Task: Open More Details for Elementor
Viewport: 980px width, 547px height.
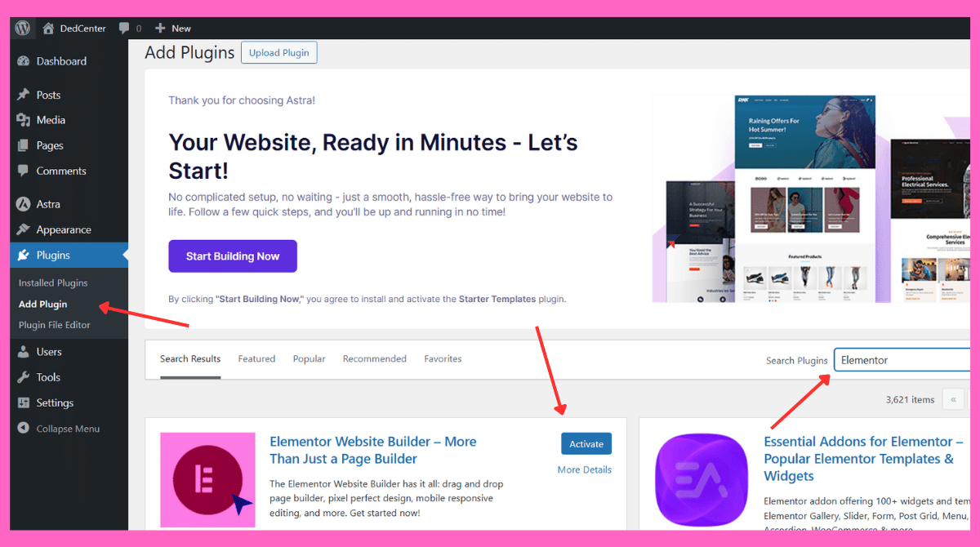Action: click(584, 469)
